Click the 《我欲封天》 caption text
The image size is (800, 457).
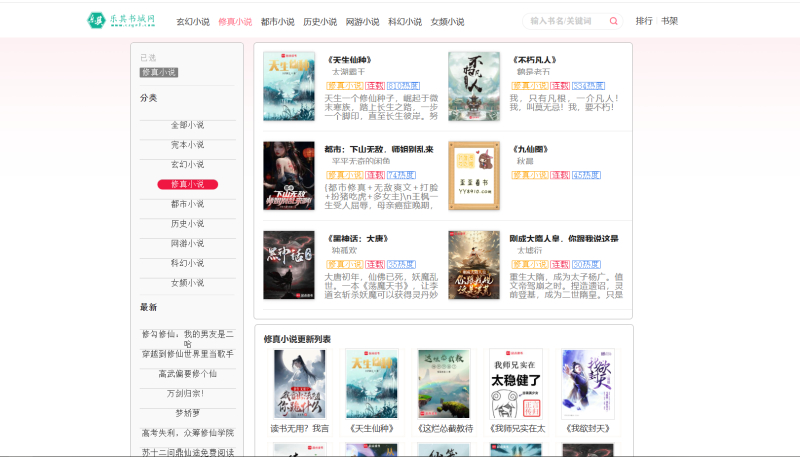[588, 428]
